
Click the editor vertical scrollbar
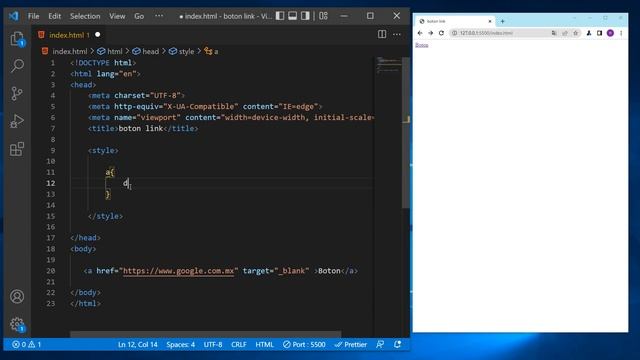click(x=406, y=132)
